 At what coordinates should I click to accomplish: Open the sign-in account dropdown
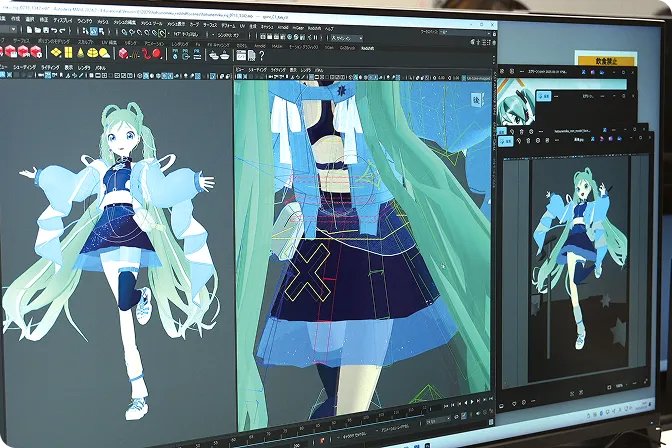tap(347, 38)
